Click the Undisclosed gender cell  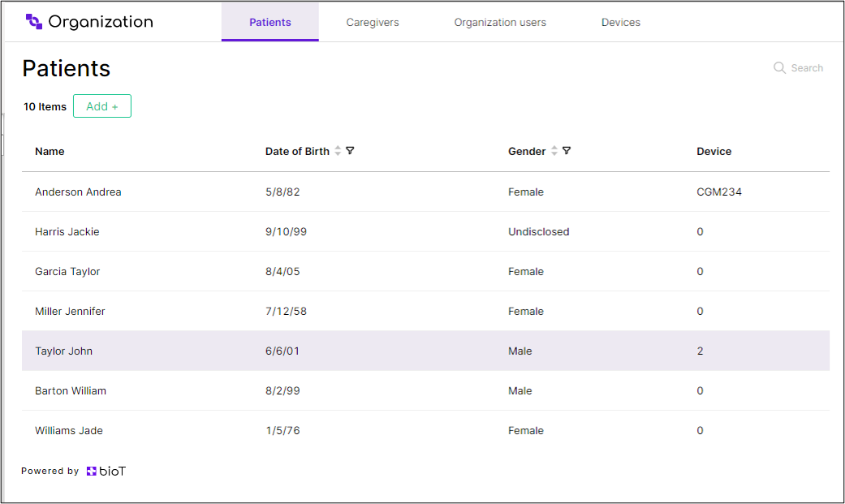[x=538, y=232]
